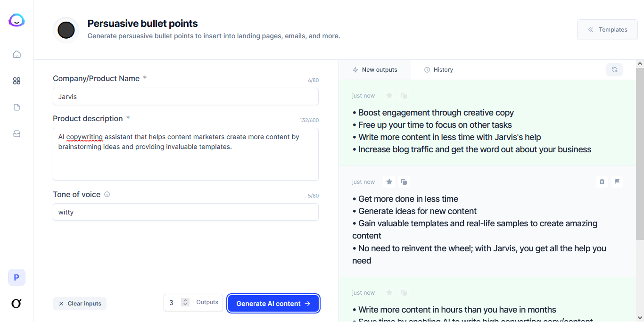Delete the second output with trash icon
Viewport: 644px width, 322px height.
(x=602, y=182)
